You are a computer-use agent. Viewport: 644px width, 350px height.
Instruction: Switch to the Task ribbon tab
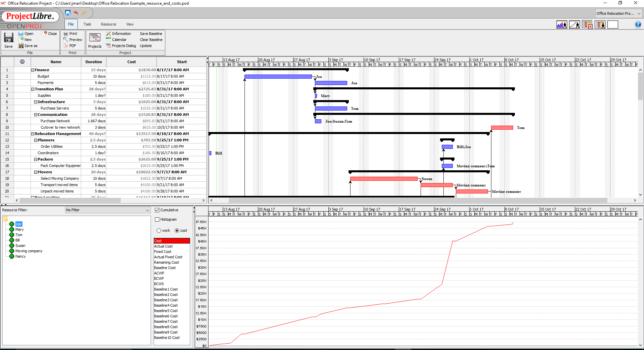click(x=87, y=24)
